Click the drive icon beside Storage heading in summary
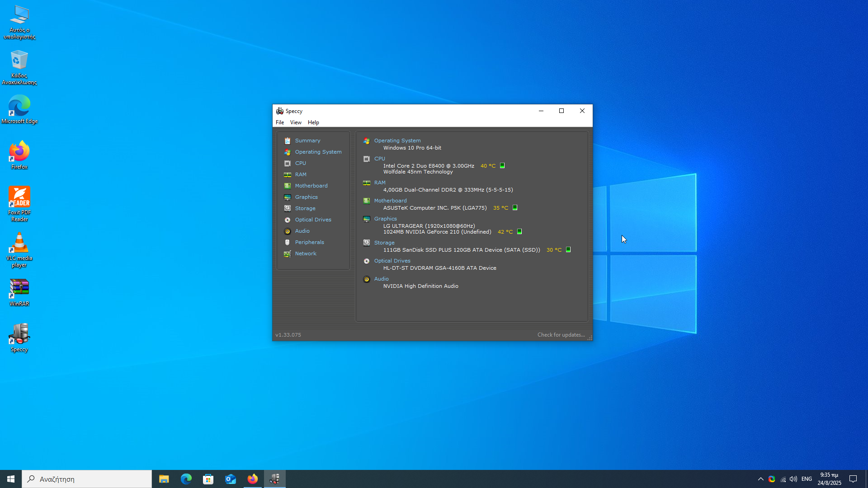 coord(367,243)
